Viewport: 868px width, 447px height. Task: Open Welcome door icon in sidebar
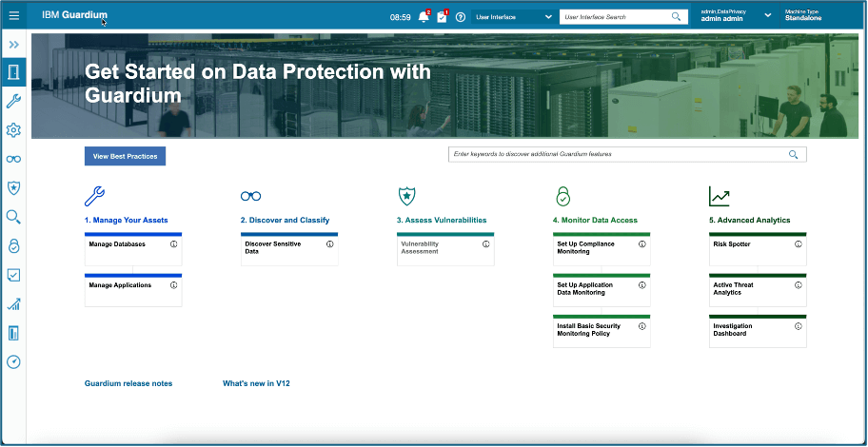click(14, 72)
